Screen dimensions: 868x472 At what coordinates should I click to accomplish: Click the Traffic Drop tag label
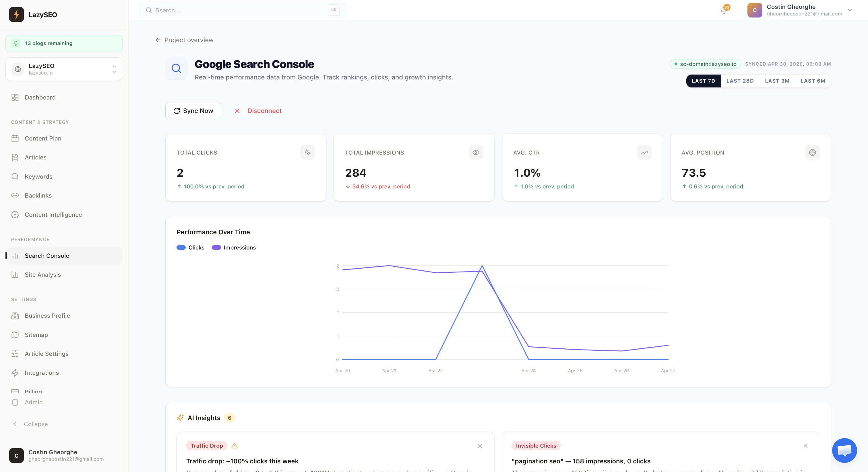(x=207, y=446)
